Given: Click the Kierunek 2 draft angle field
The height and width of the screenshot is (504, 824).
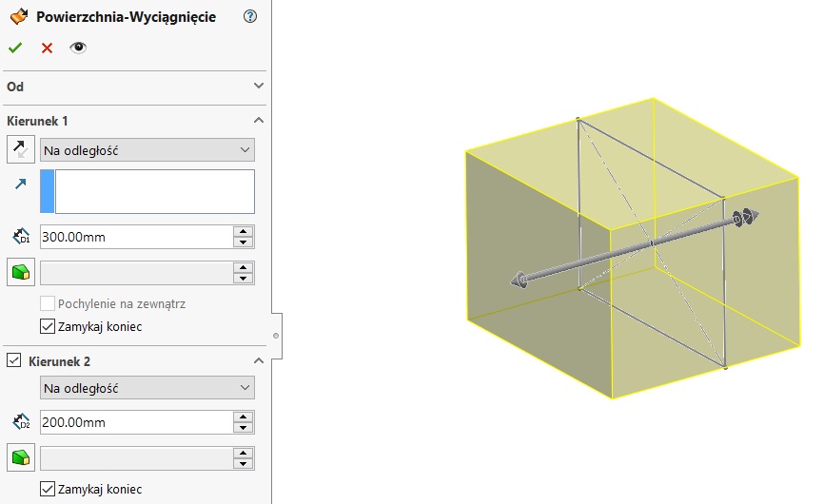Looking at the screenshot, I should (137, 458).
